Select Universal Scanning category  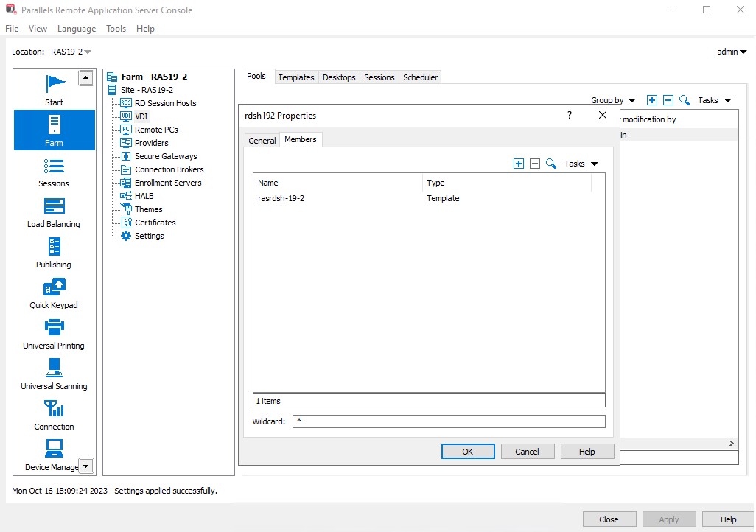[54, 375]
